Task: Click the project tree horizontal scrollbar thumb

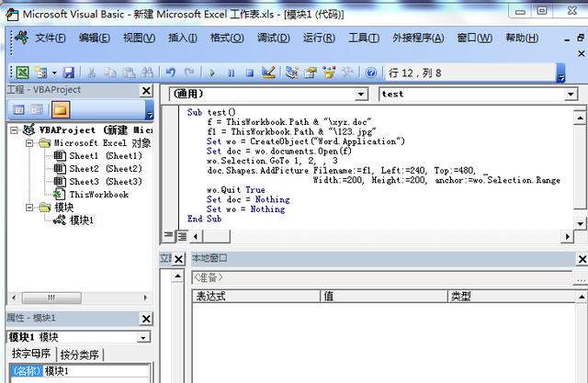Action: [51, 298]
